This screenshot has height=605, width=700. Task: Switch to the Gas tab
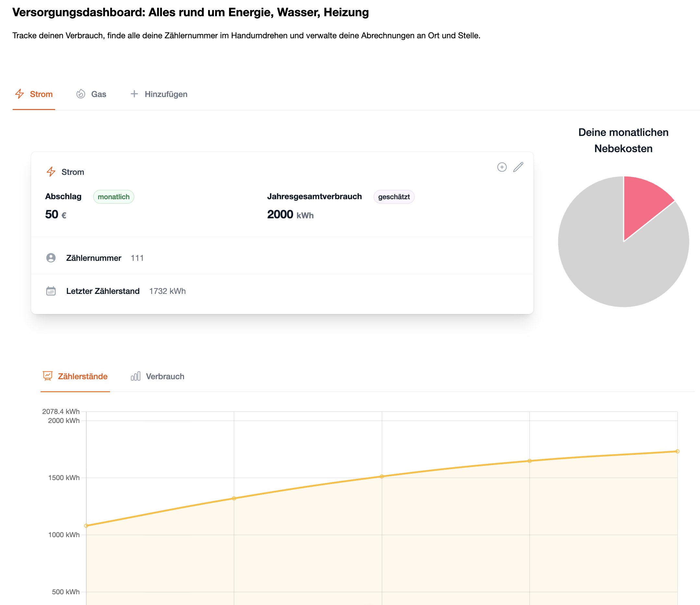pyautogui.click(x=98, y=94)
